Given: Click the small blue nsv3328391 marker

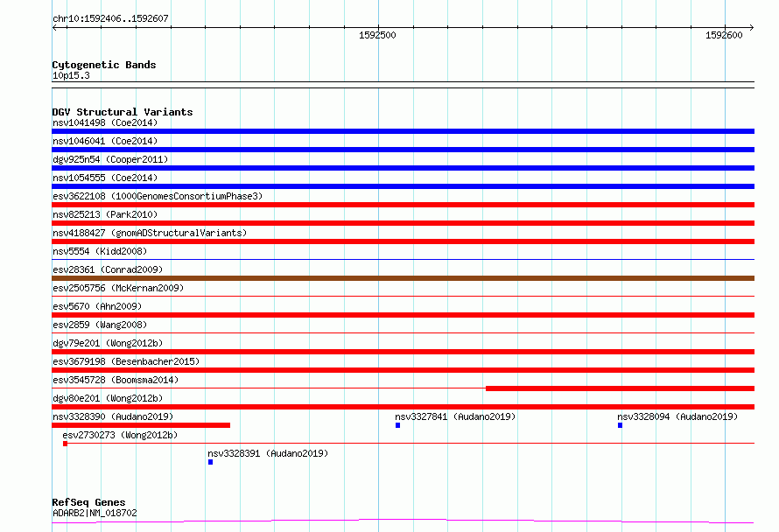Looking at the screenshot, I should click(211, 462).
